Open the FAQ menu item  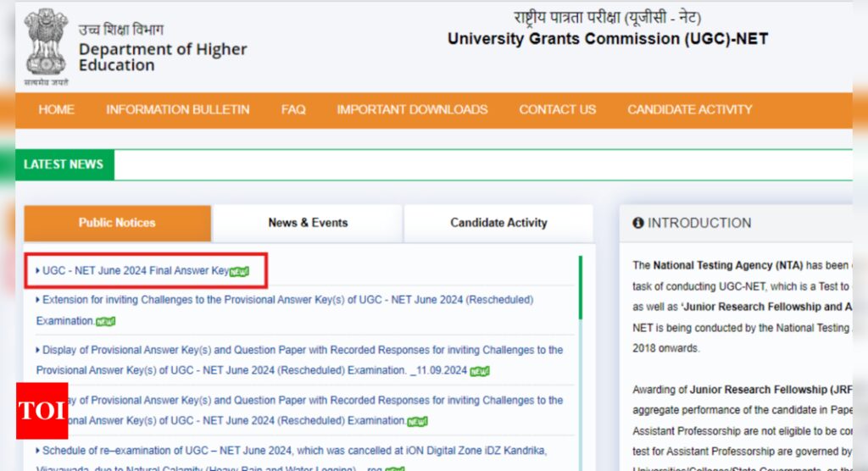pos(293,109)
